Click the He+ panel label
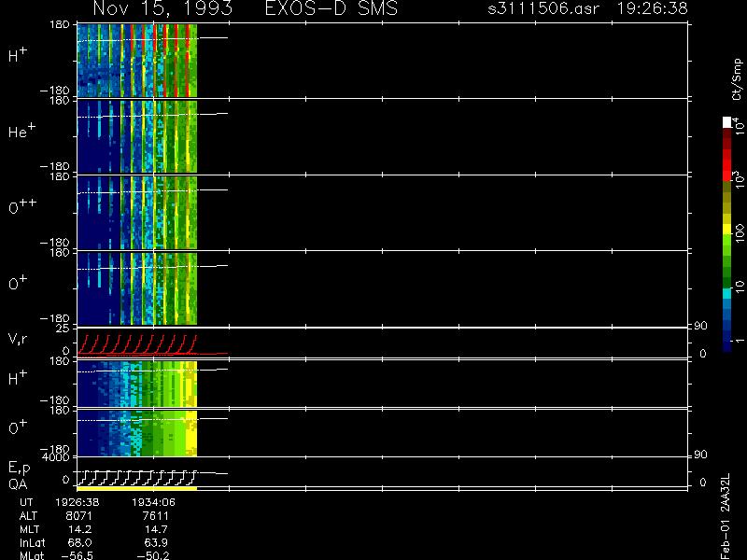The image size is (747, 560). (21, 131)
